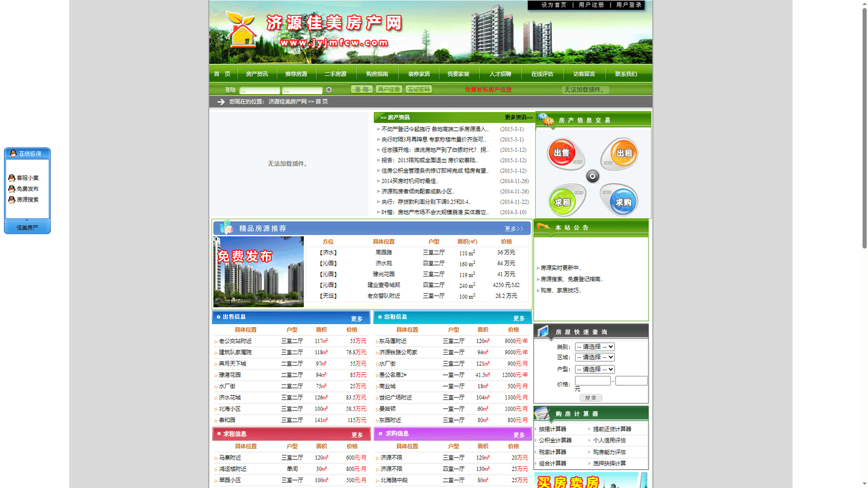Click the site logo house icon
The image size is (868, 488).
(x=242, y=28)
